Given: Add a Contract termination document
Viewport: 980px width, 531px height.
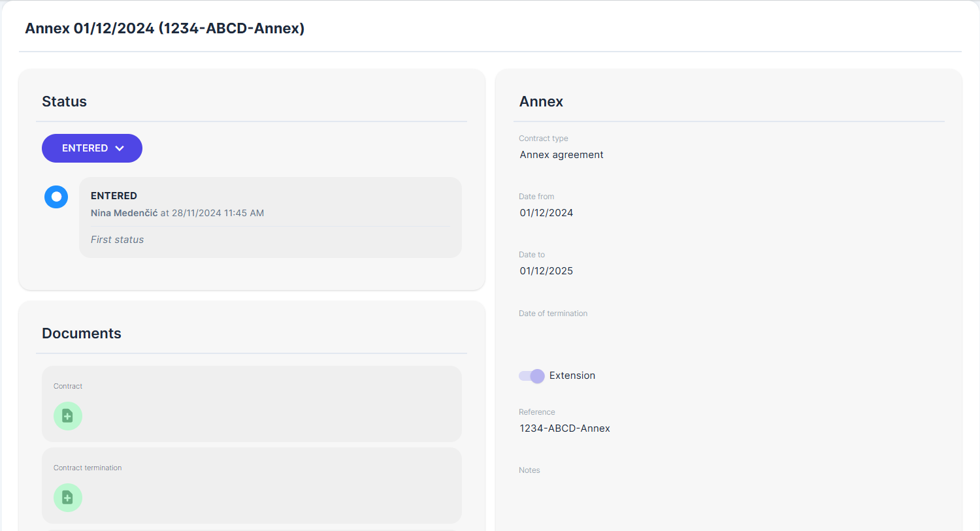Looking at the screenshot, I should pos(67,498).
